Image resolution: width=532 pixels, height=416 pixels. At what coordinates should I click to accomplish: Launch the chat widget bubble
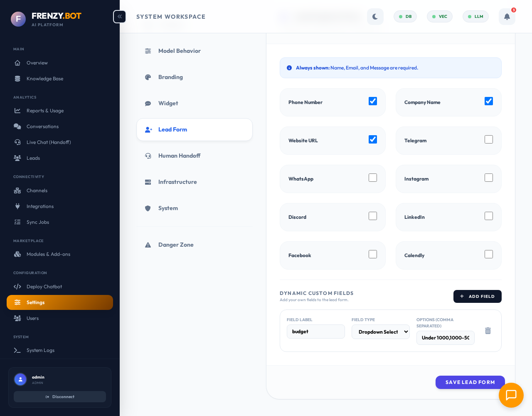511,395
